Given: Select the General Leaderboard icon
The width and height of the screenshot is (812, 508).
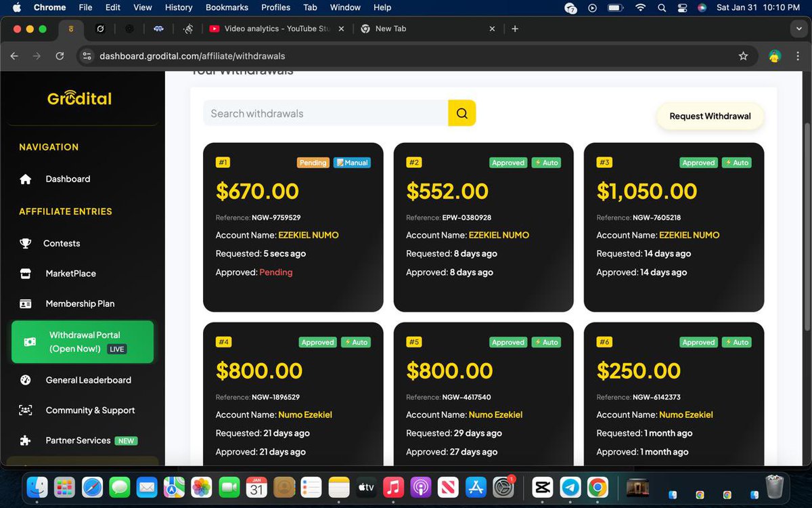Looking at the screenshot, I should (x=26, y=380).
